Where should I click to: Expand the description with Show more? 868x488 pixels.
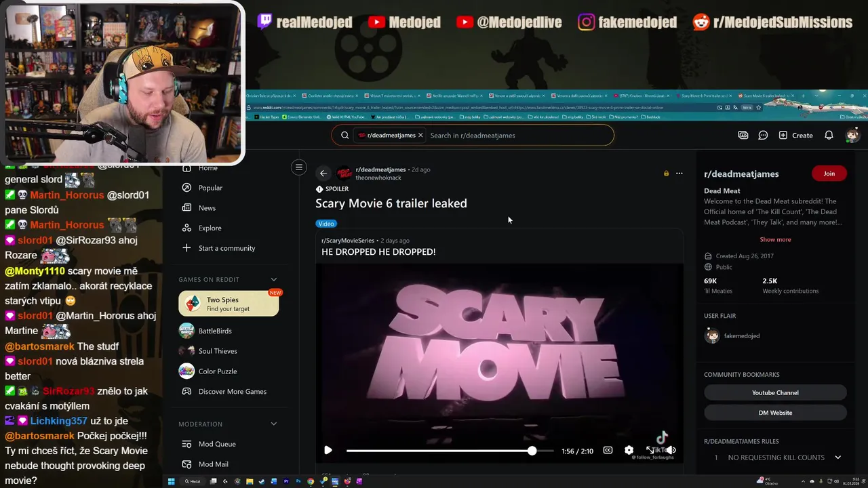point(775,239)
